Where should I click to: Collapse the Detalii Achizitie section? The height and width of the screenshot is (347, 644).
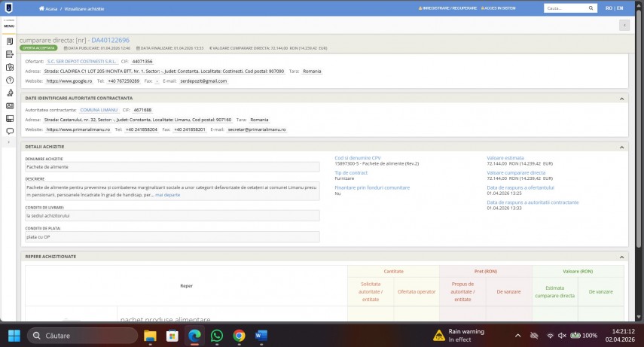coord(621,146)
